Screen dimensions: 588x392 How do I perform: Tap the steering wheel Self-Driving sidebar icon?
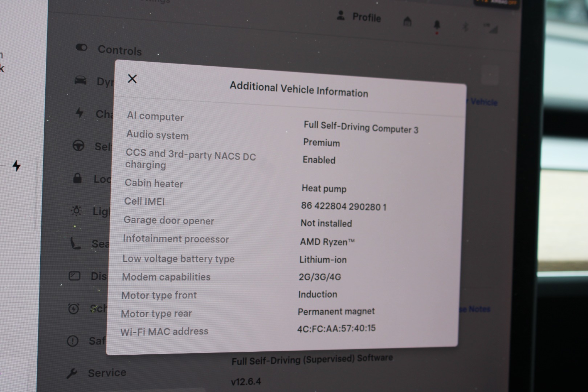(78, 146)
